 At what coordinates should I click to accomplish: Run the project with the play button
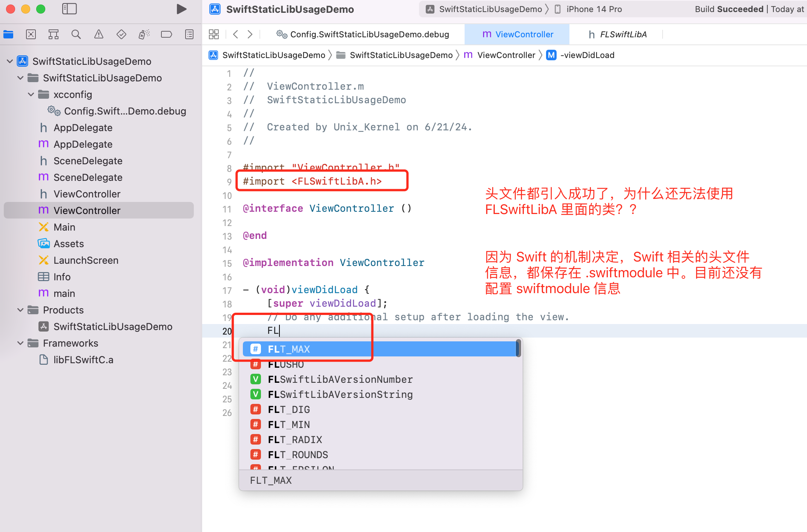coord(181,9)
